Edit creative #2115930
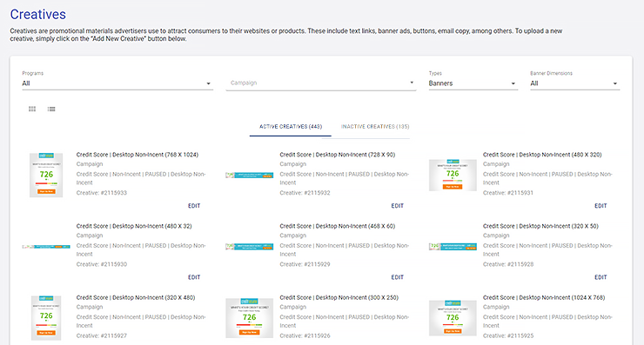The height and width of the screenshot is (345, 644). point(194,277)
